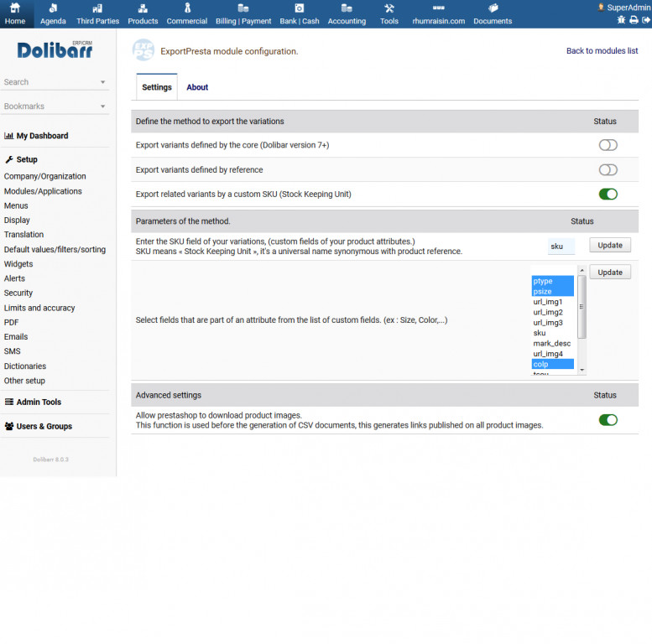Open Limits and accuracy link
The image size is (652, 644).
click(39, 308)
